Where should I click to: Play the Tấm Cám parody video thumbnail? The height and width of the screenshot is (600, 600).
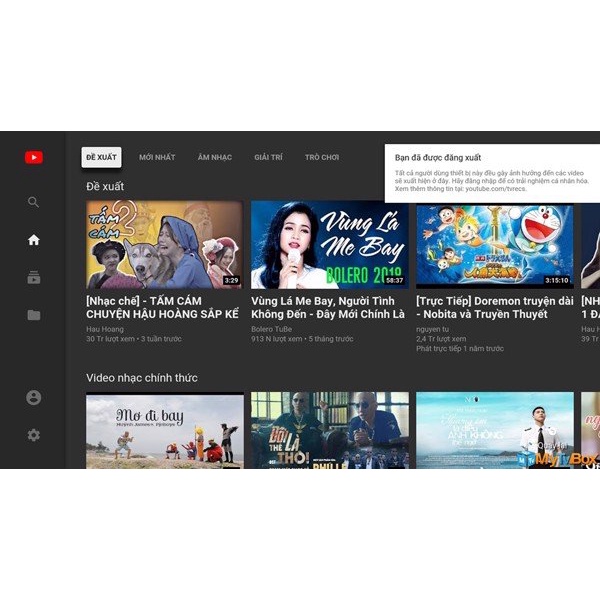(x=164, y=245)
